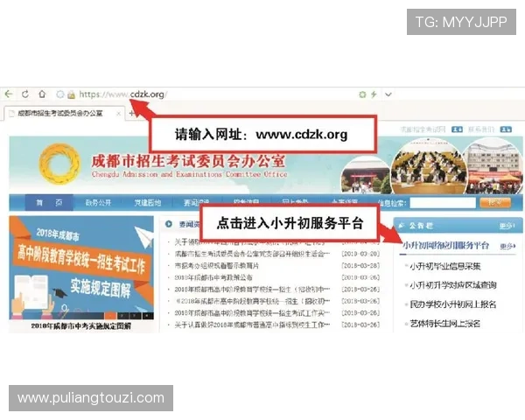Viewport: 525px width, 420px height.
Task: Click the circular site info icon before the lock
Action: (x=60, y=94)
